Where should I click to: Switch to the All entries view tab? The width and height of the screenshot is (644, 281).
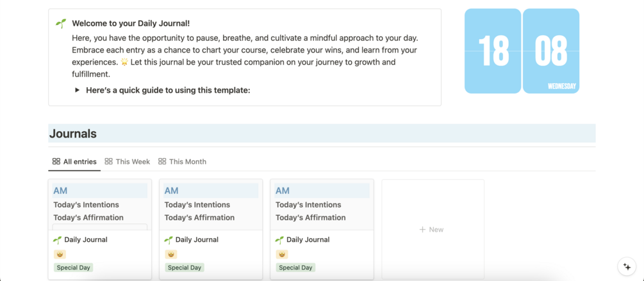pyautogui.click(x=74, y=162)
